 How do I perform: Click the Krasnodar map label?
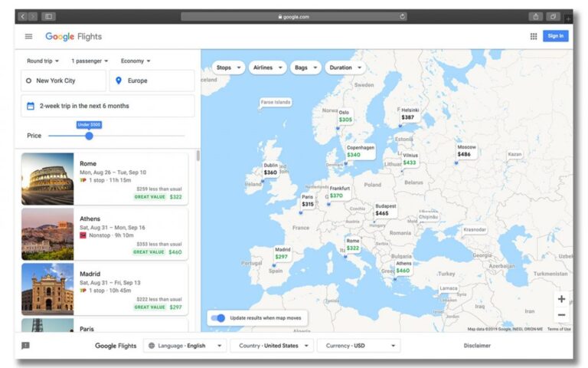475,229
